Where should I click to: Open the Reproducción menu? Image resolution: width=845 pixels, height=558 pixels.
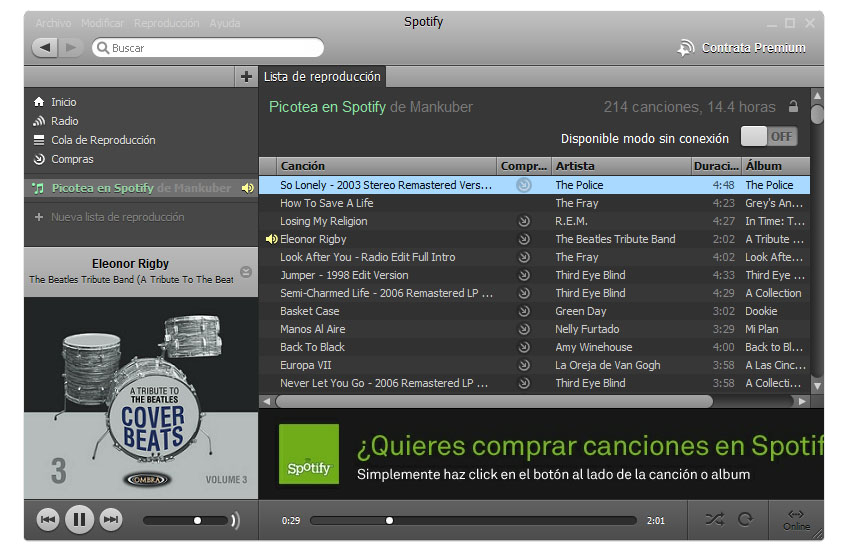(x=167, y=23)
